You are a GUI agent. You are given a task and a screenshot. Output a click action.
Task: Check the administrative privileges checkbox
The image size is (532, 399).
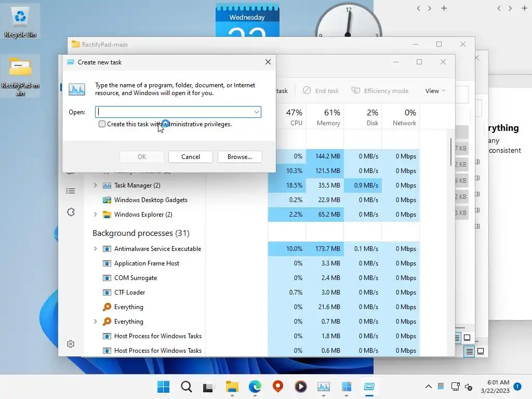pyautogui.click(x=102, y=124)
